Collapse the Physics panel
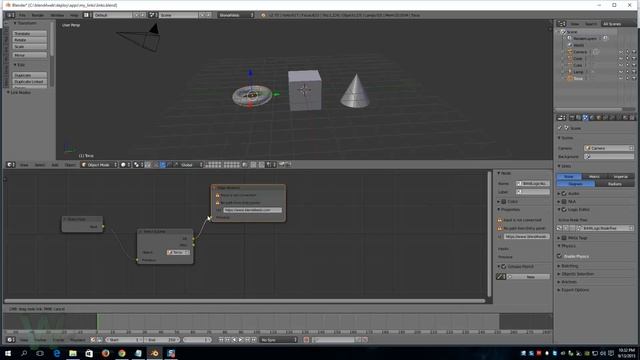This screenshot has width=640, height=360. click(568, 246)
